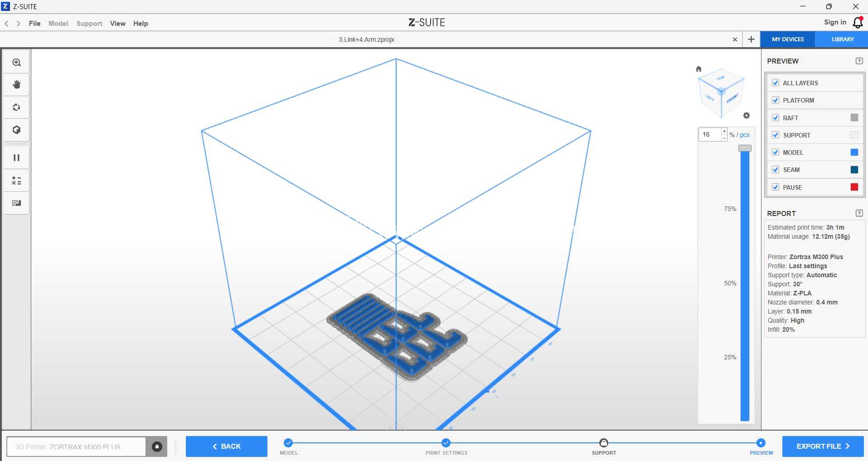Click the home view icon

click(x=698, y=69)
